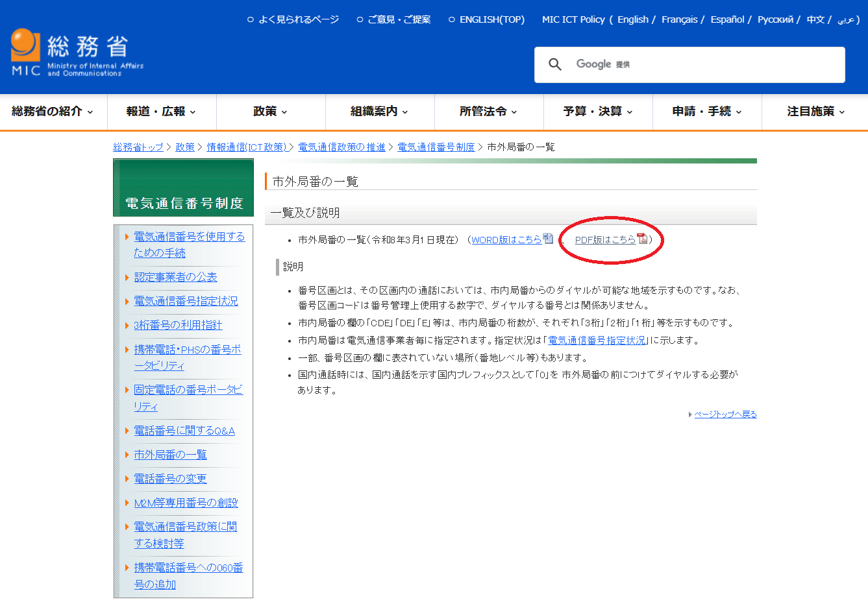Open the 申請・手続 menu
The image size is (868, 602).
707,112
